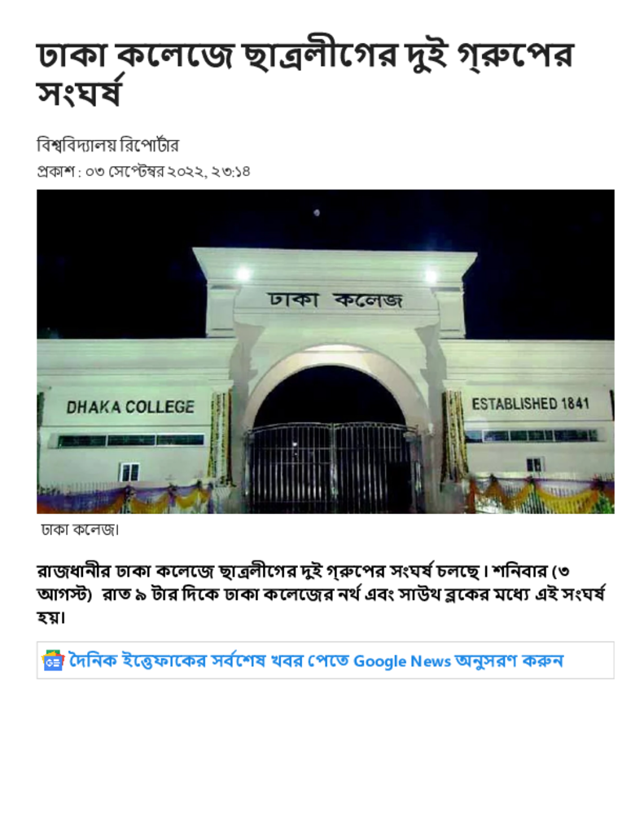Image resolution: width=644 pixels, height=834 pixels.
Task: Click the left spotlight on the gate tower
Action: (x=243, y=274)
